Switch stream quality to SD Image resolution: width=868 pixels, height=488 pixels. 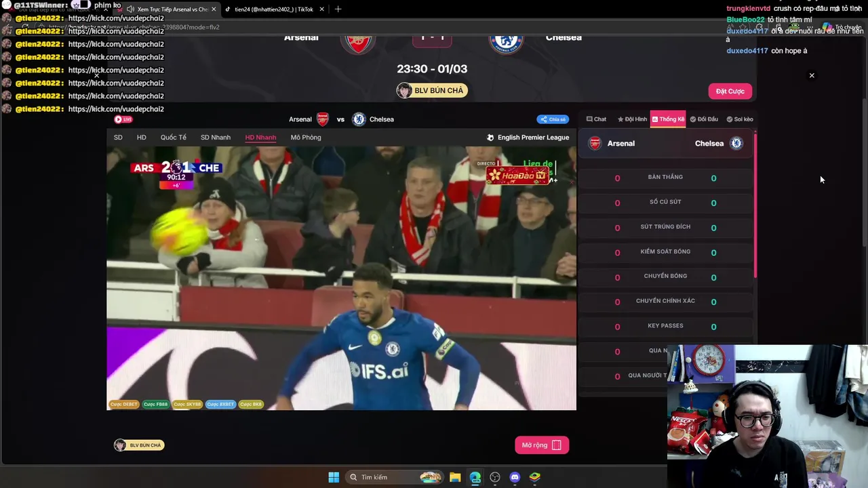(118, 138)
